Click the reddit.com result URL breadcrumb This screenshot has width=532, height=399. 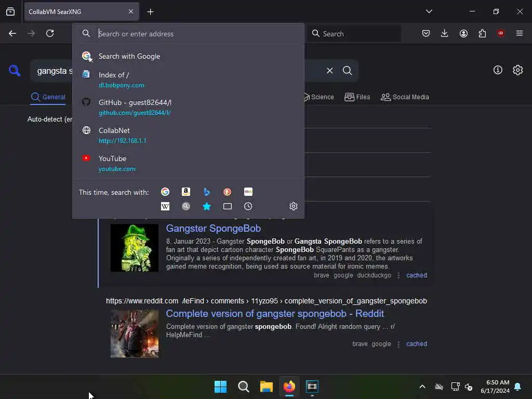pyautogui.click(x=267, y=301)
